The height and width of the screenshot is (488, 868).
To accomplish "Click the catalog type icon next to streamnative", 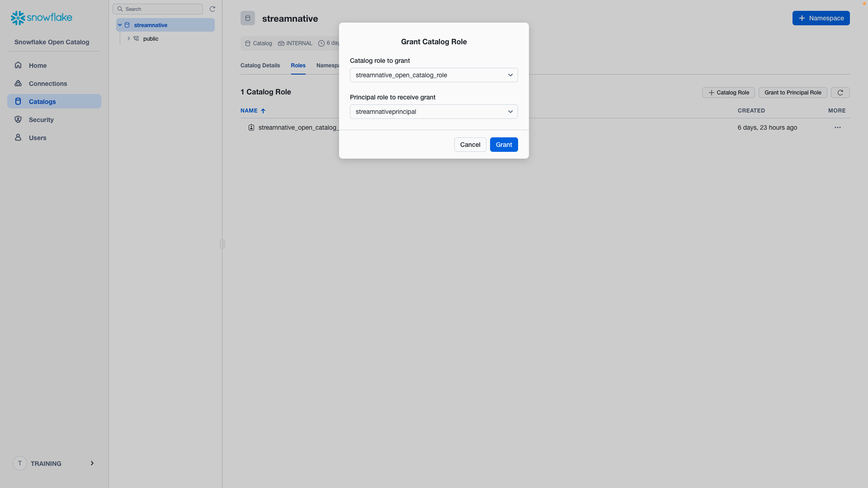I will click(127, 25).
